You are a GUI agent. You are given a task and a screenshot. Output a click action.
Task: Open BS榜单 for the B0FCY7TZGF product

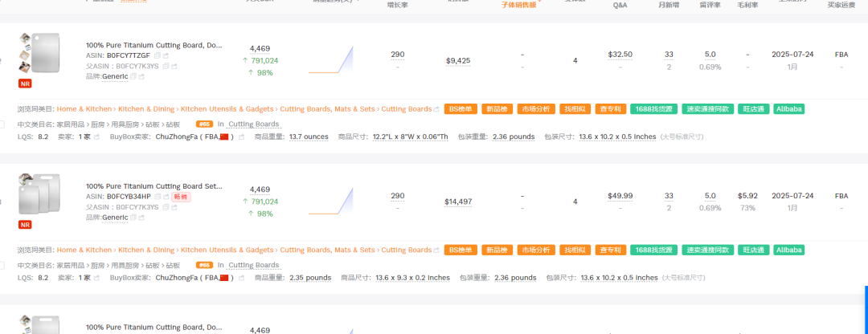[461, 109]
